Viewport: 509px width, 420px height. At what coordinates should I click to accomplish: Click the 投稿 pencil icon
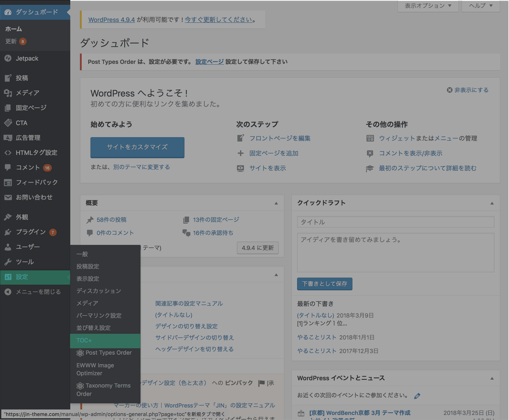[x=8, y=78]
